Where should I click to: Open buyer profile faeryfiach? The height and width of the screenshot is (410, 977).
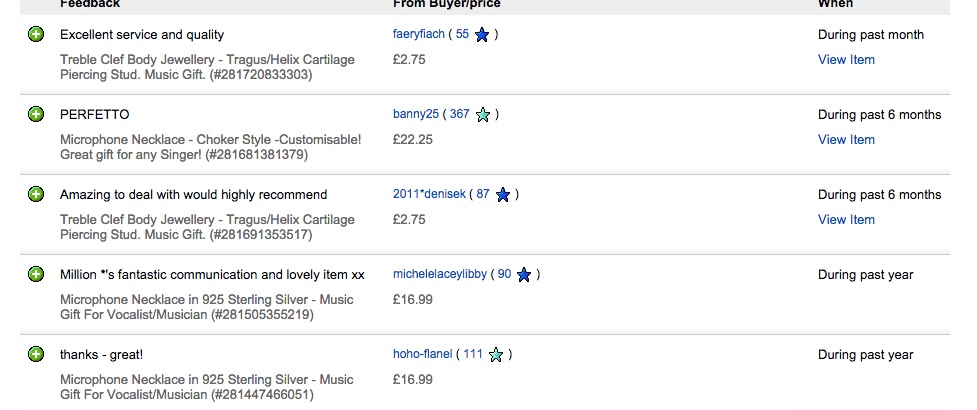pos(419,34)
